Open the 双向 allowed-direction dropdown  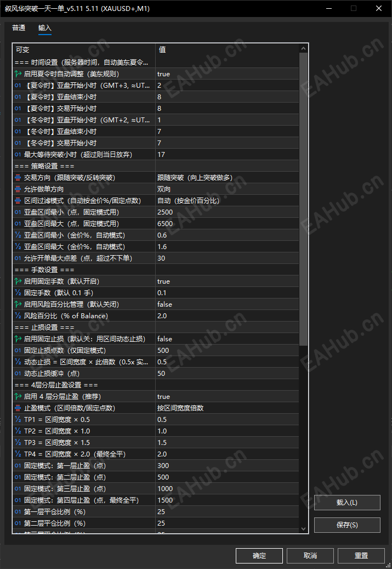pyautogui.click(x=227, y=189)
